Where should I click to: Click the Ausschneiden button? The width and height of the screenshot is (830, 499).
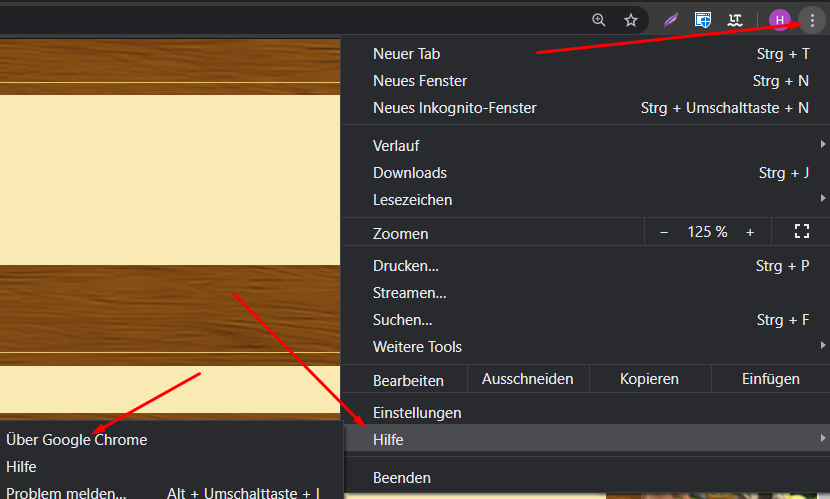click(527, 379)
